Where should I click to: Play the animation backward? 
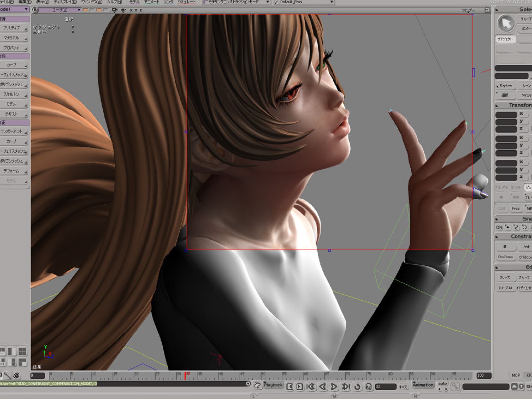[x=322, y=386]
